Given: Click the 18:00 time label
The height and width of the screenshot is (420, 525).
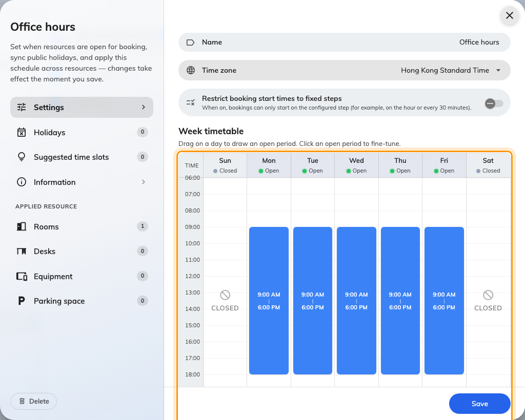Looking at the screenshot, I should tap(193, 374).
